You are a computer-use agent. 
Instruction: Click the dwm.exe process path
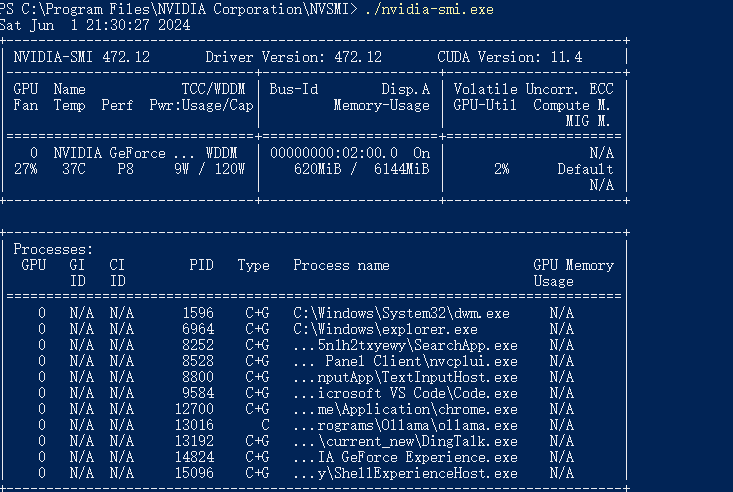(401, 313)
